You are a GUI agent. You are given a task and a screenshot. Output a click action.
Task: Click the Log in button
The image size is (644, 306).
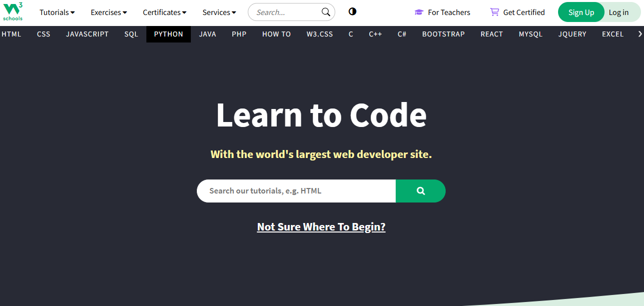(619, 12)
